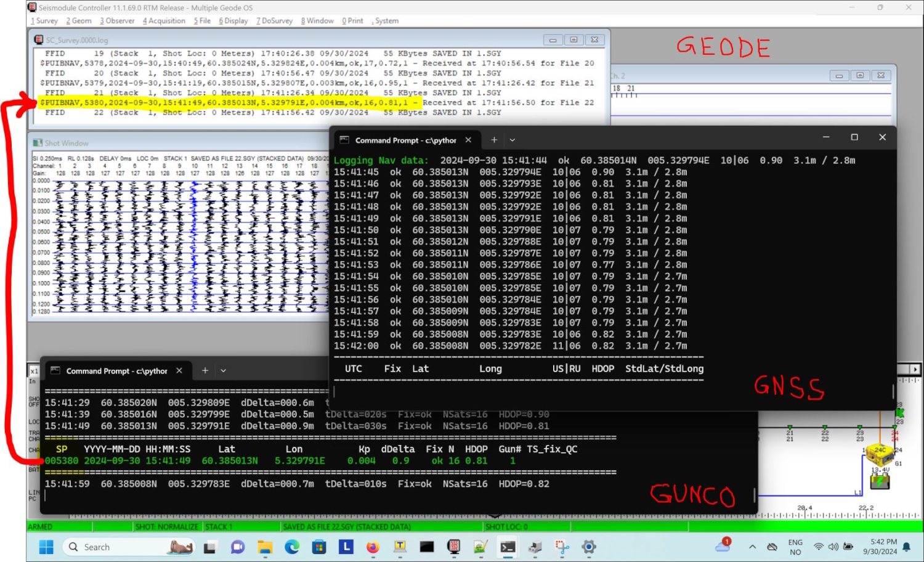Screen dimensions: 924x562
Task: Click the OneDrive cloud tray icon
Action: (723, 547)
